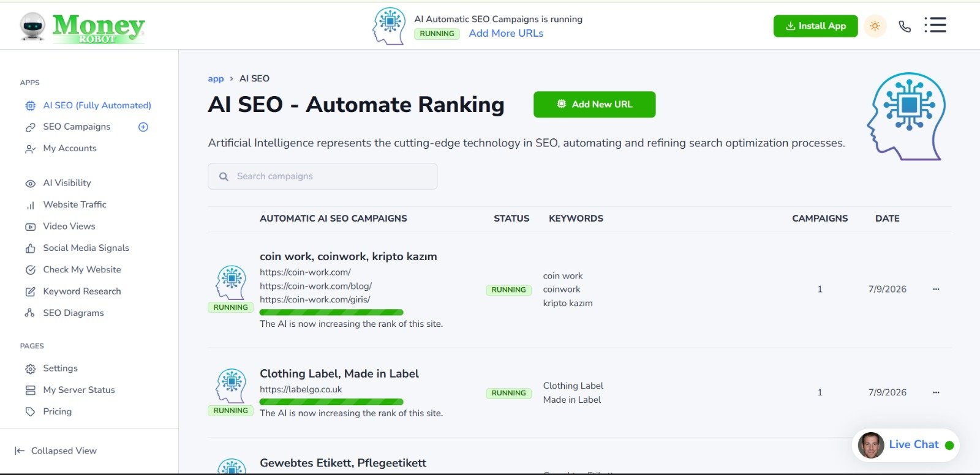Click the SEO Campaigns link icon
The width and height of the screenshot is (980, 475).
(x=30, y=127)
